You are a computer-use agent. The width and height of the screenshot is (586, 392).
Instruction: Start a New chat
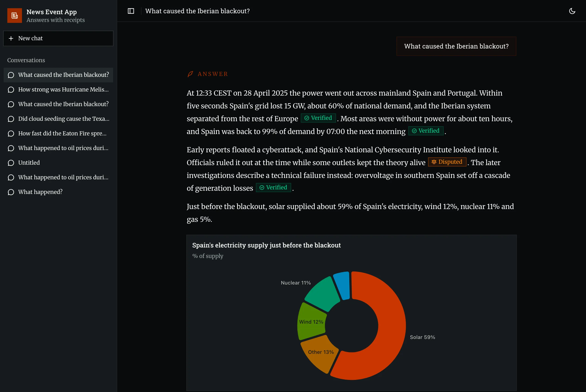coord(58,38)
